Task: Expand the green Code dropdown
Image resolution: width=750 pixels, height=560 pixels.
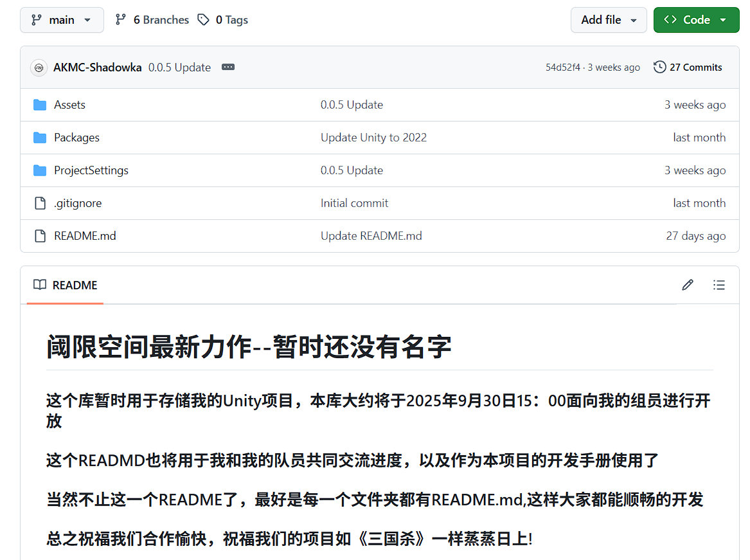Action: click(x=696, y=20)
